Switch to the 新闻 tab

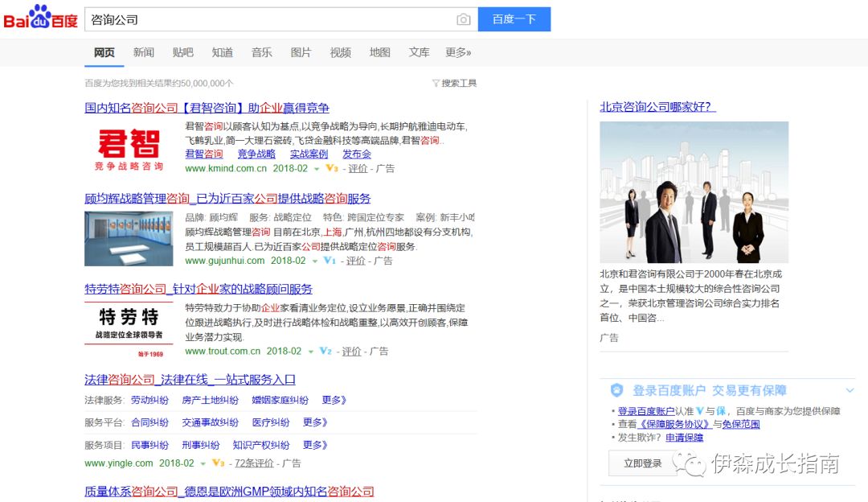143,52
